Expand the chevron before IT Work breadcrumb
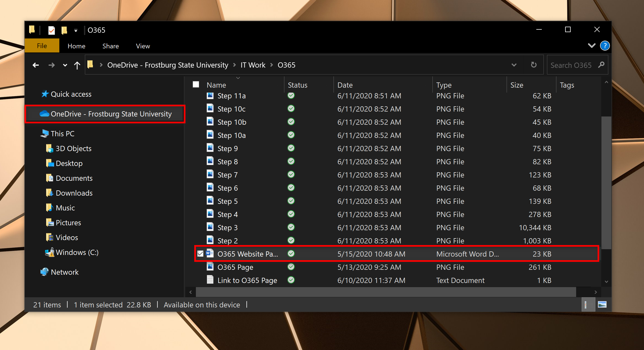The width and height of the screenshot is (644, 350). (234, 65)
